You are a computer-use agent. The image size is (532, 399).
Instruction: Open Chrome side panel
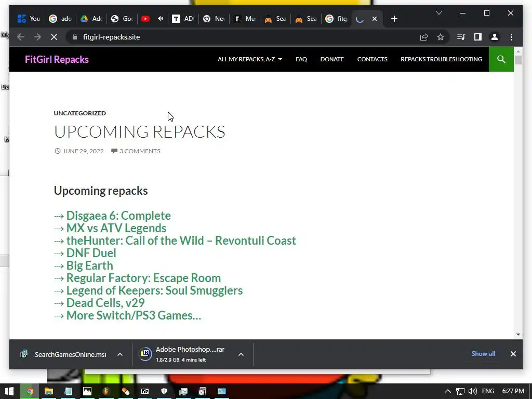pos(478,37)
